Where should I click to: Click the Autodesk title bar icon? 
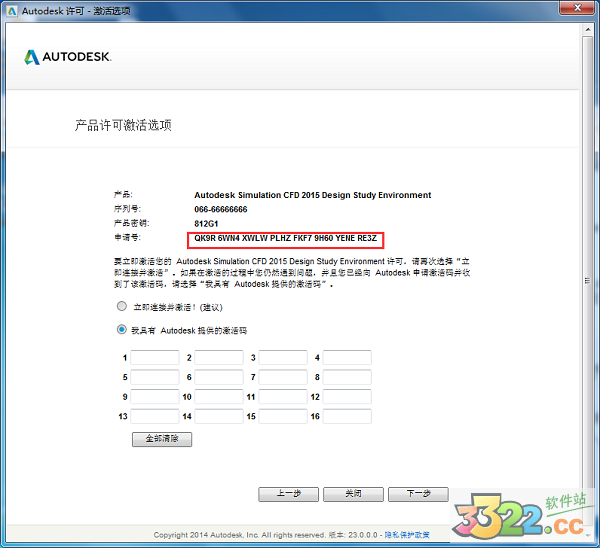[x=12, y=11]
